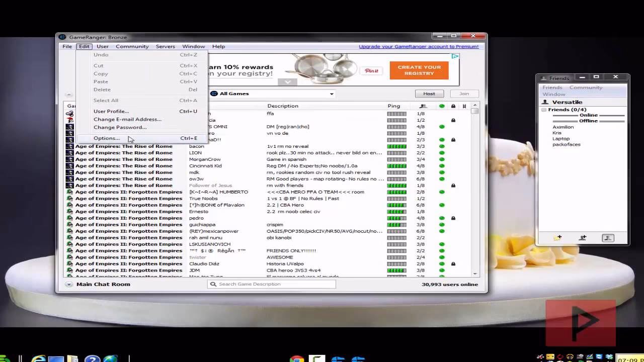Viewport: 644px width, 362px height.
Task: Open the Window menu in Friends window
Action: pyautogui.click(x=553, y=95)
